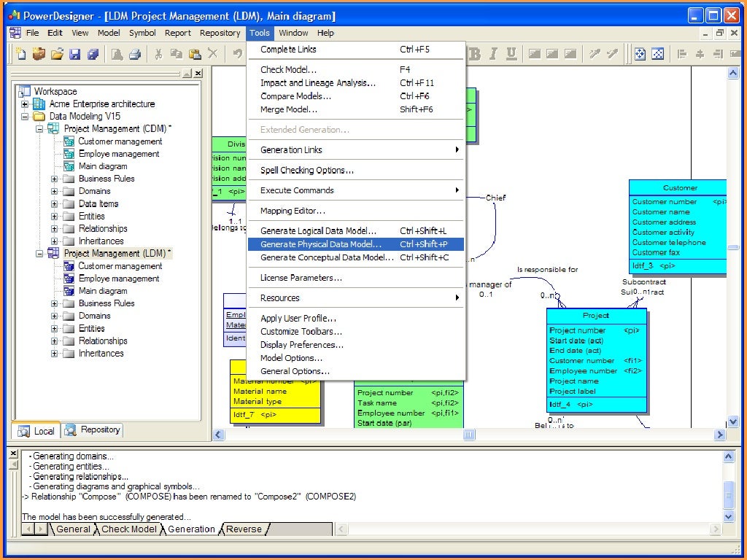Collapse the Project Management (LDM) node
Viewport: 747px width, 560px height.
click(39, 253)
